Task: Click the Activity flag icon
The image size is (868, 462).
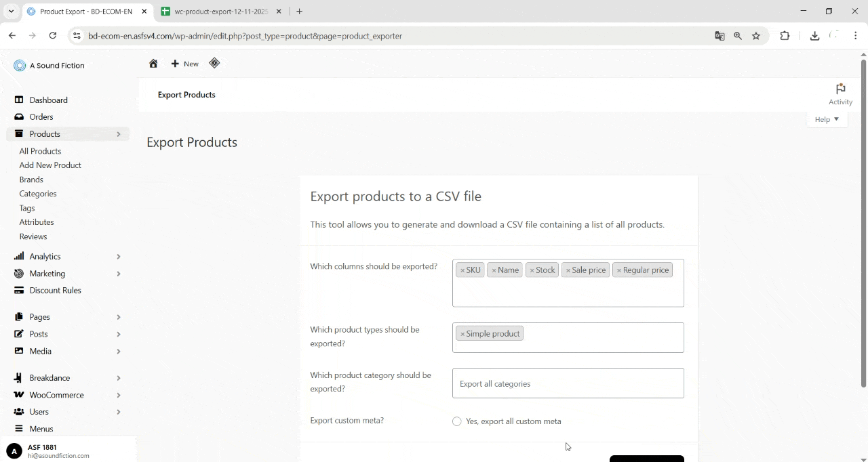Action: pos(840,88)
